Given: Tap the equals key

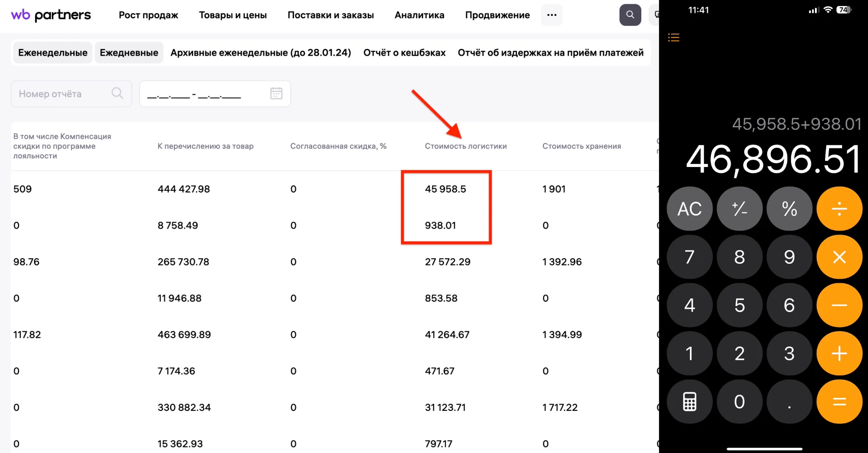Looking at the screenshot, I should [839, 402].
